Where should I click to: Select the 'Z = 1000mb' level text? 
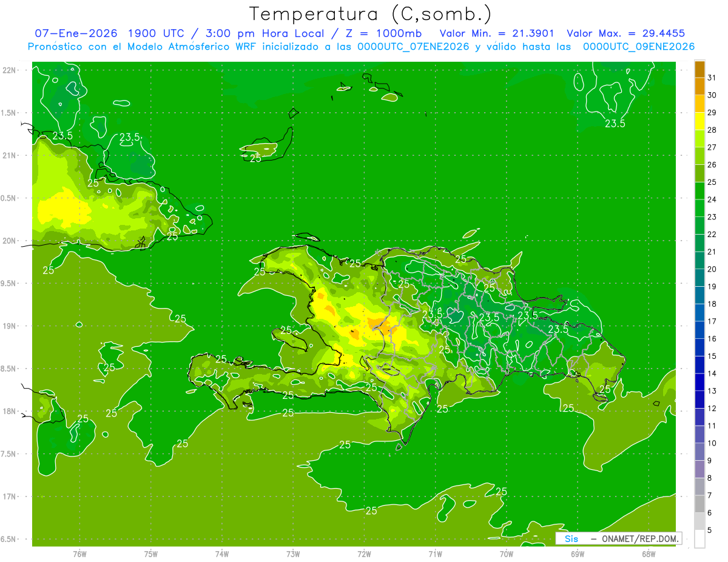[x=385, y=33]
